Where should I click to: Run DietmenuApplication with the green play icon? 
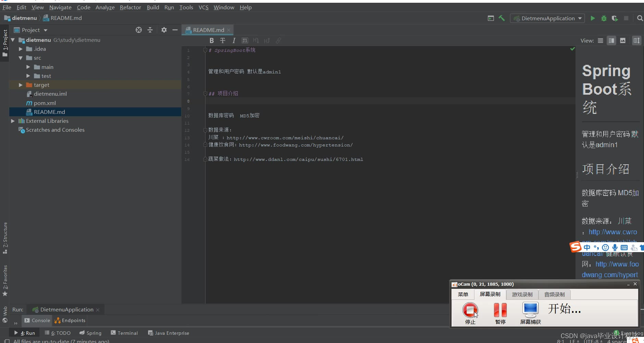coord(593,18)
